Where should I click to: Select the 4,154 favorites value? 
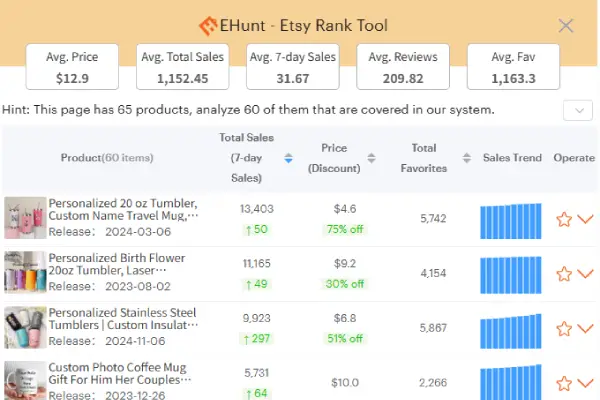(433, 273)
